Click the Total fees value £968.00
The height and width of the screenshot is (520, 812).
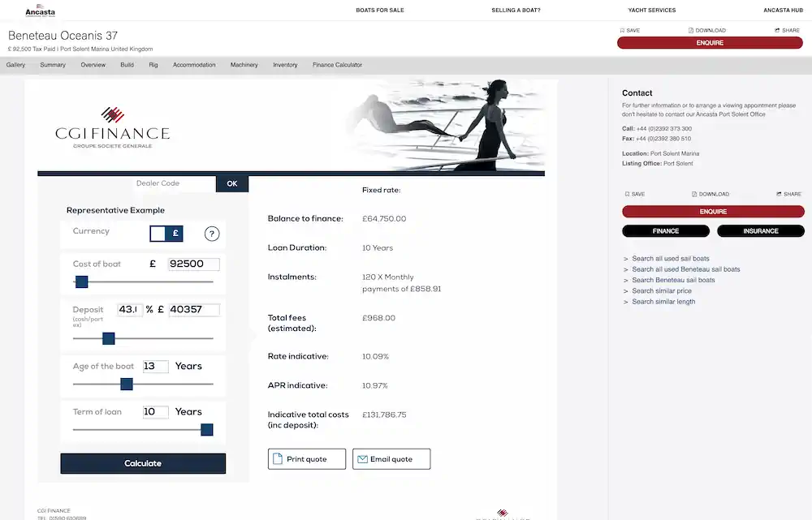(x=378, y=318)
